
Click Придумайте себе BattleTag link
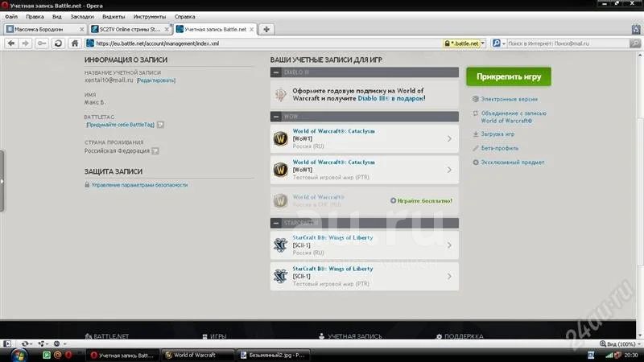click(x=120, y=125)
